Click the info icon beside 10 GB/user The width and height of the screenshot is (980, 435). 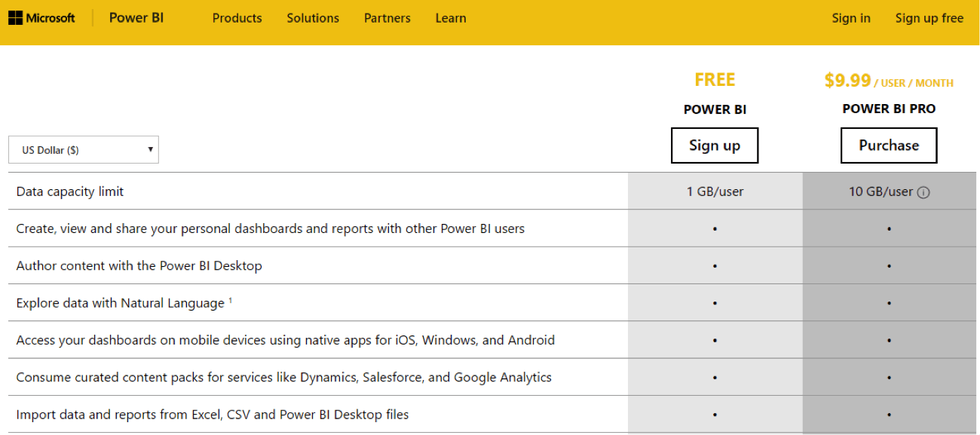coord(923,192)
